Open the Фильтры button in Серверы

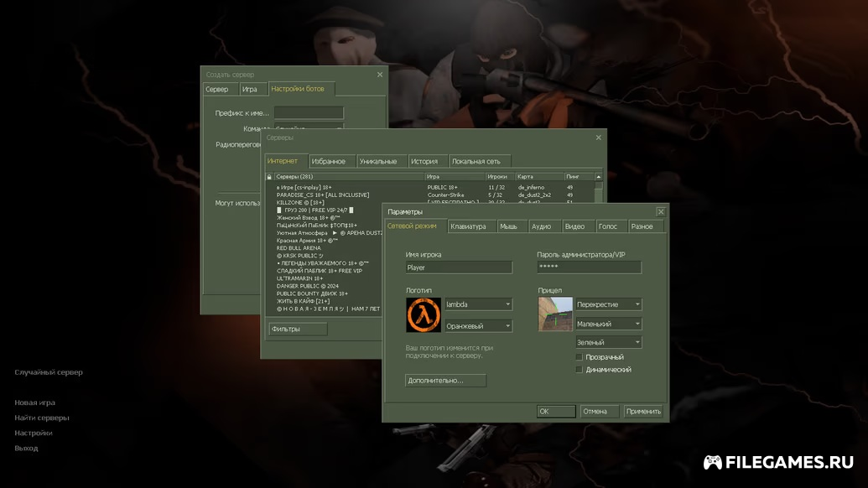tap(298, 330)
